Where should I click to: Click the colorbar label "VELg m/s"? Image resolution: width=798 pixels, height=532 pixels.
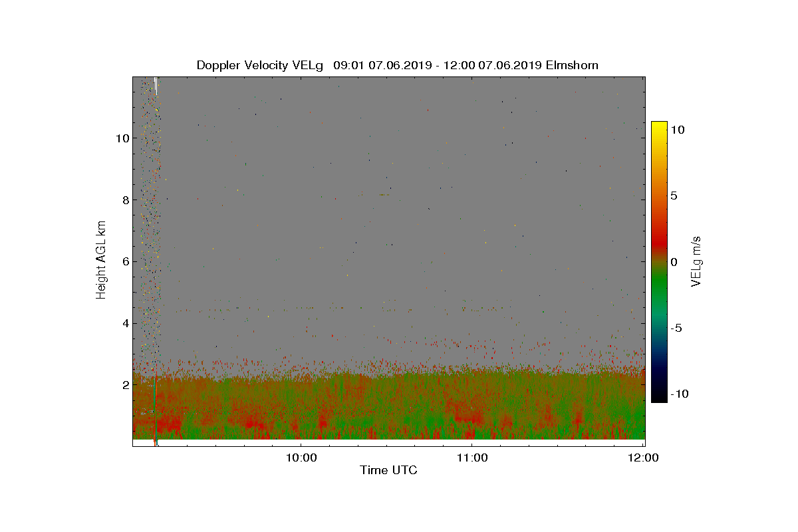696,261
